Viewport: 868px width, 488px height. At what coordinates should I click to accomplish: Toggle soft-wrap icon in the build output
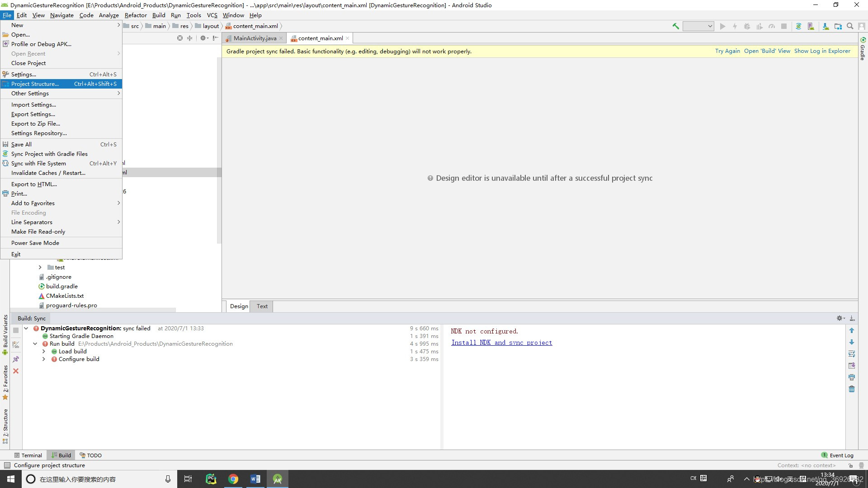click(852, 354)
